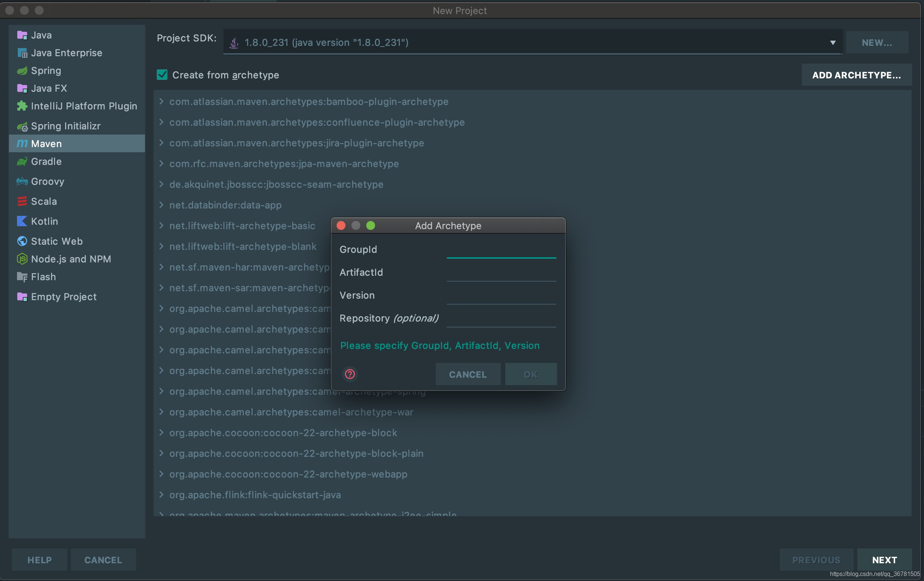Click the PREVIOUS button
This screenshot has width=924, height=581.
(816, 560)
